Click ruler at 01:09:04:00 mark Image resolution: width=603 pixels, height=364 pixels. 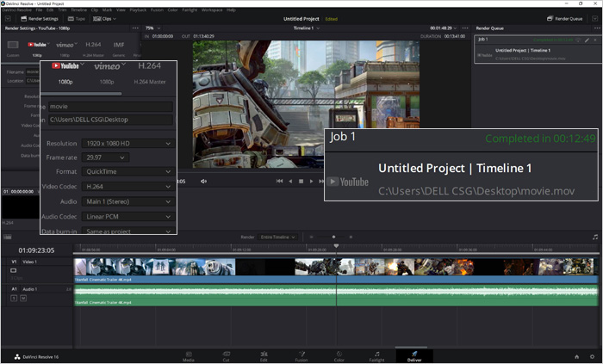[x=166, y=250]
